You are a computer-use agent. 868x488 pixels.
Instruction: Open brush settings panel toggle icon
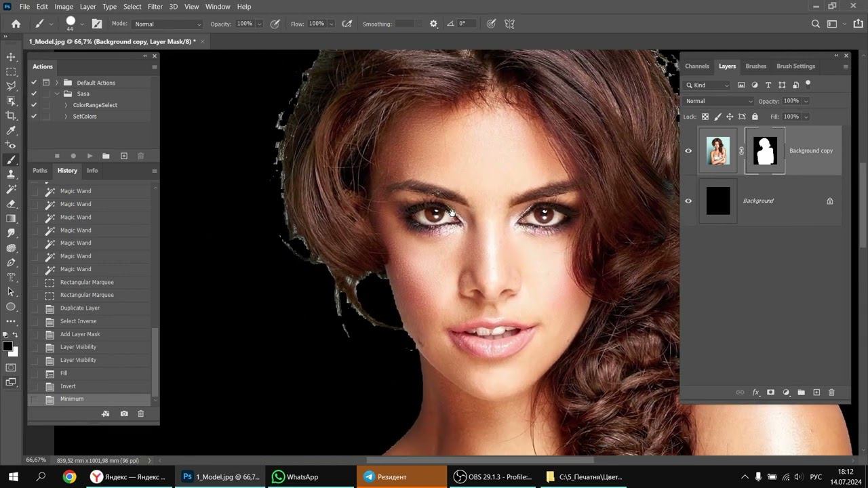point(97,24)
